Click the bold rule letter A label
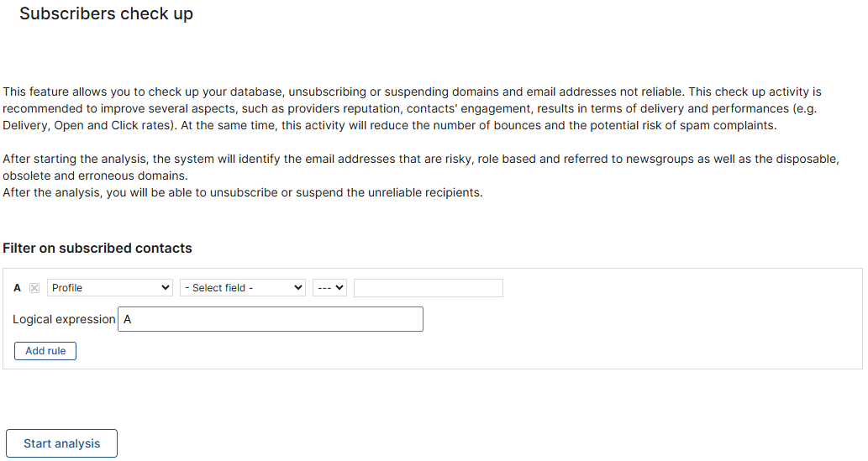868x461 pixels. pyautogui.click(x=18, y=288)
